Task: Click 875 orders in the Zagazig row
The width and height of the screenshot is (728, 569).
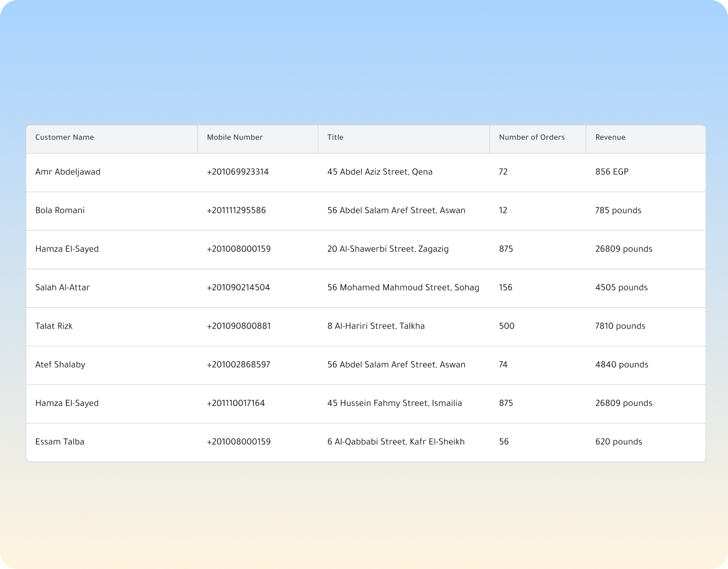Action: coord(506,249)
